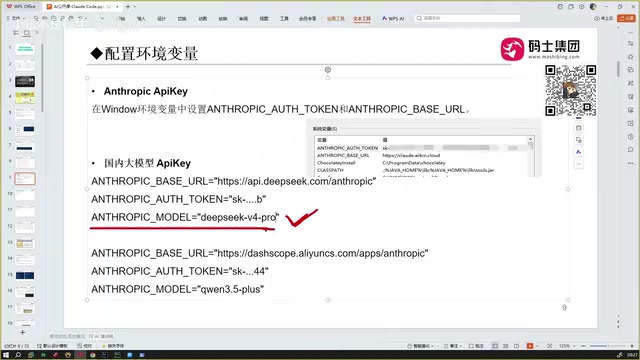Expand the quick access toolbar customize chevron

(x=102, y=18)
